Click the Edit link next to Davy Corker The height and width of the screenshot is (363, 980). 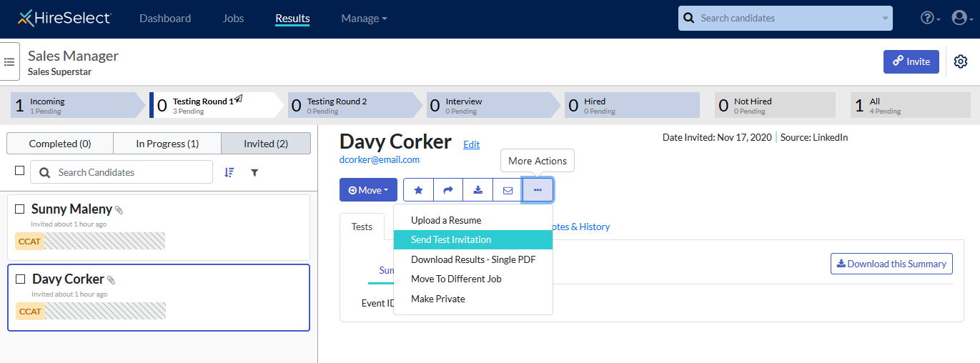tap(472, 144)
